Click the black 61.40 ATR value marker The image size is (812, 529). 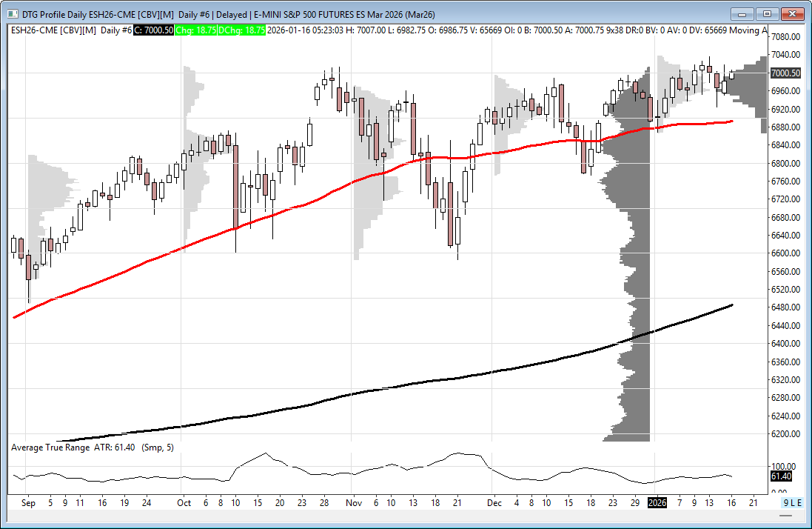coord(781,476)
